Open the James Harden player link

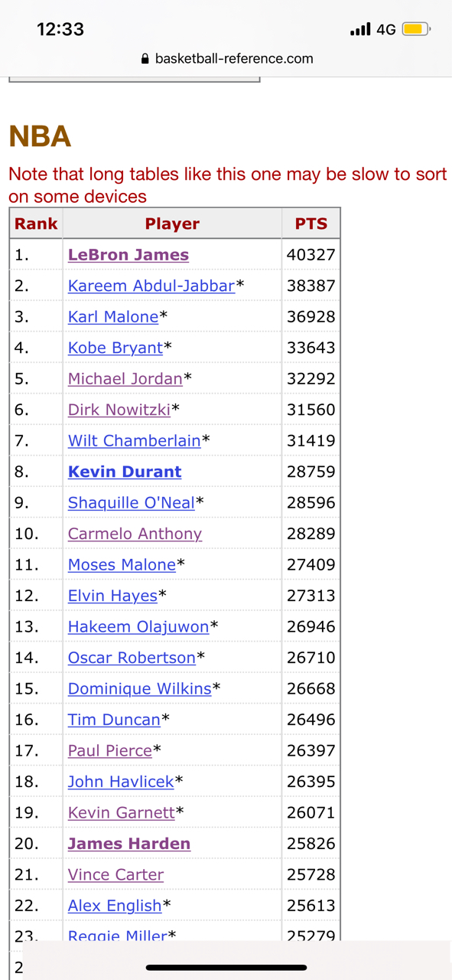tap(129, 844)
